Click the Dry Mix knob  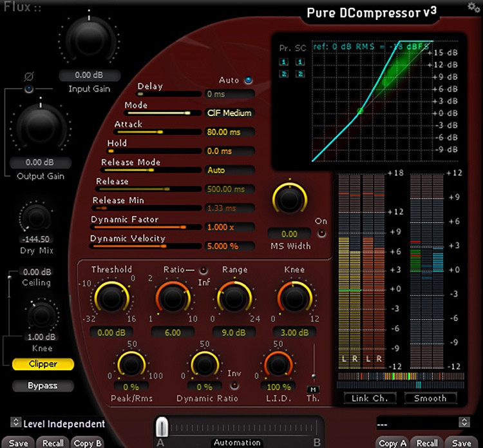[x=36, y=218]
